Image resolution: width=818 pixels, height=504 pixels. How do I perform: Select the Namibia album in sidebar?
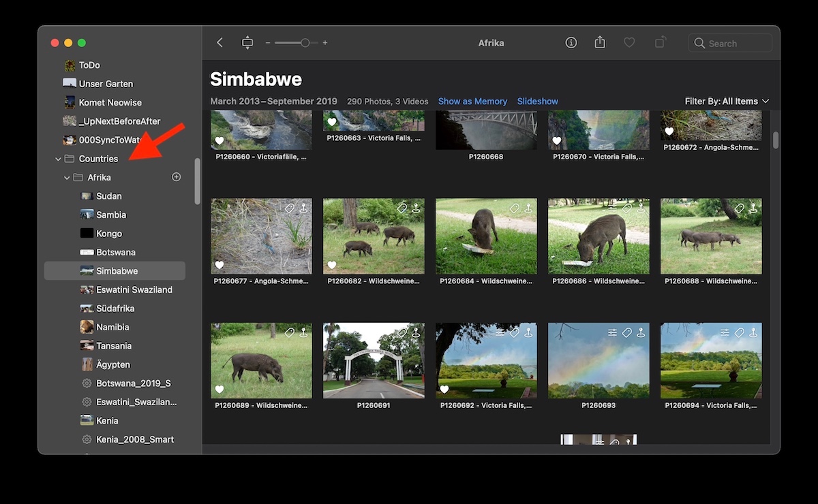(x=113, y=327)
